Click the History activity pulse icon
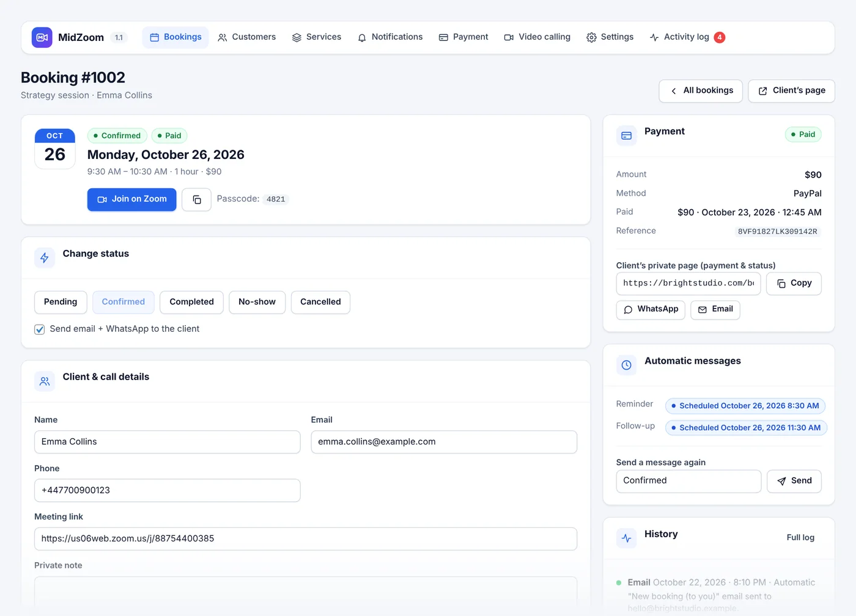Screen dimensions: 856x616 (626, 538)
